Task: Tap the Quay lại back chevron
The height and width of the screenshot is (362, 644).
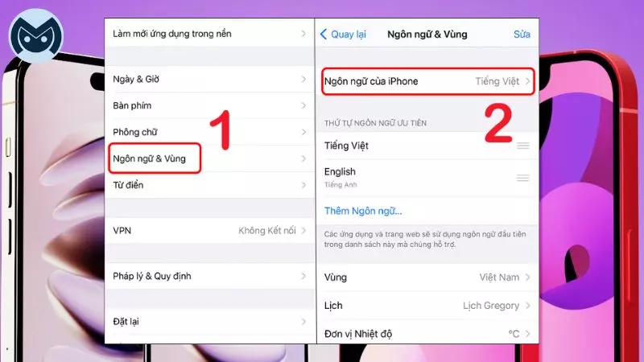Action: [x=324, y=34]
